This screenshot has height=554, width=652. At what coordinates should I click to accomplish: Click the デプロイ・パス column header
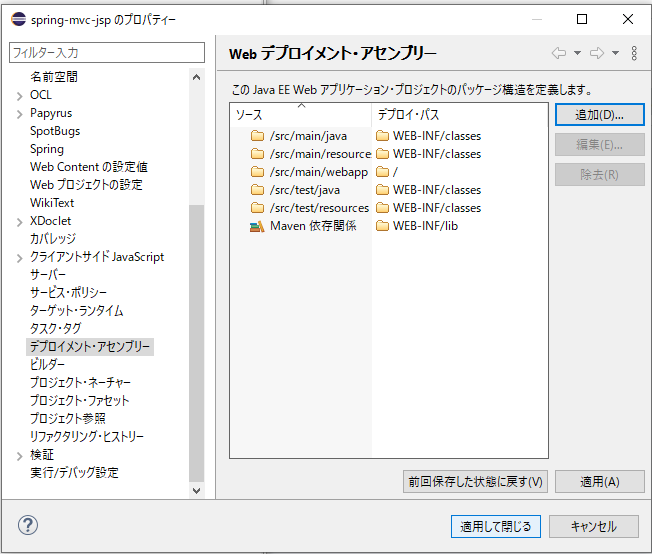point(460,115)
